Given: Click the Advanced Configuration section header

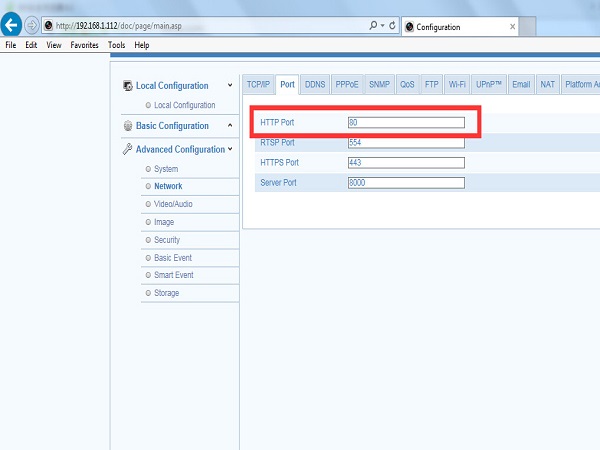Looking at the screenshot, I should 180,149.
